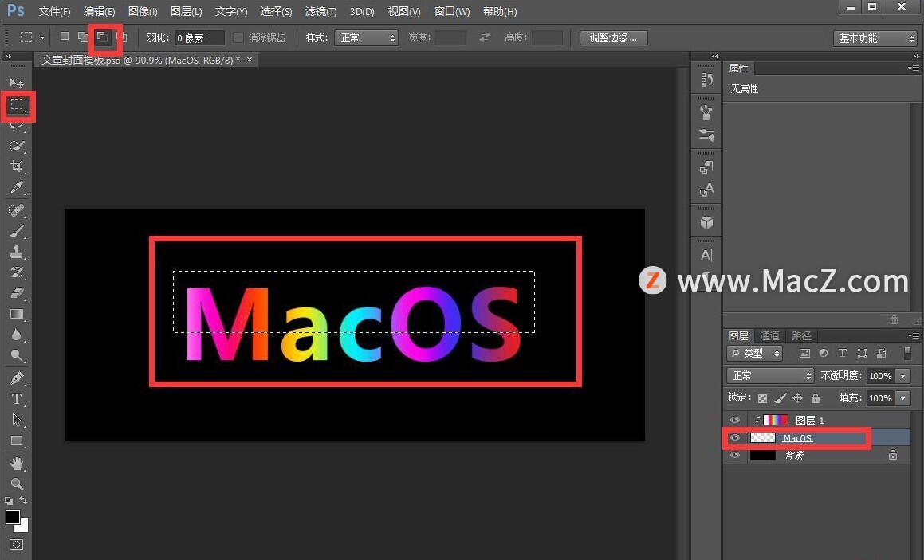The width and height of the screenshot is (924, 560).
Task: Select the Dodge tool
Action: pos(17,355)
